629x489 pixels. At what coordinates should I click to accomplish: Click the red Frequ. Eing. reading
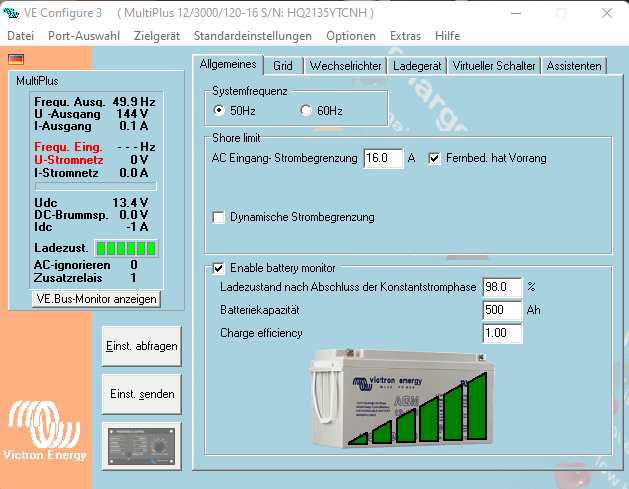click(x=95, y=147)
